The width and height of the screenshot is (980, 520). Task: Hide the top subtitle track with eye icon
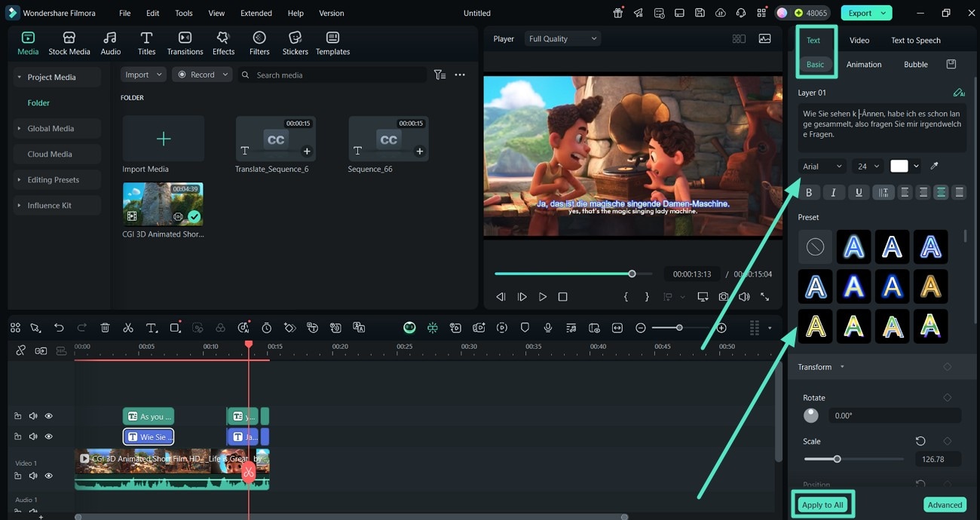pyautogui.click(x=48, y=416)
